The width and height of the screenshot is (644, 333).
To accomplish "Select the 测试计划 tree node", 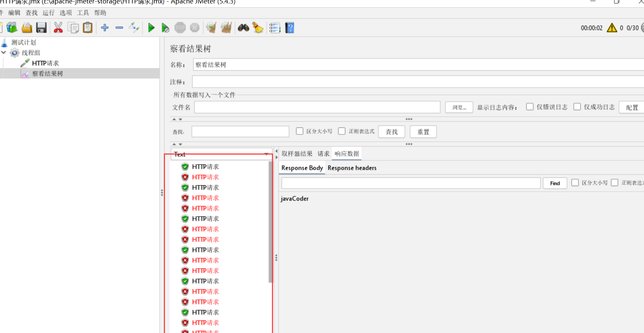I will coord(24,42).
